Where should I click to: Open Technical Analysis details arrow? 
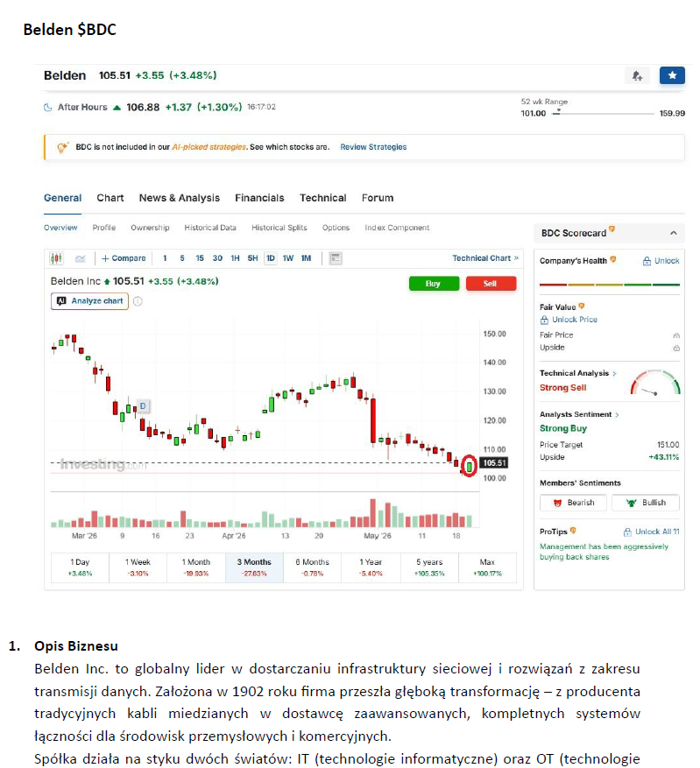tap(614, 373)
